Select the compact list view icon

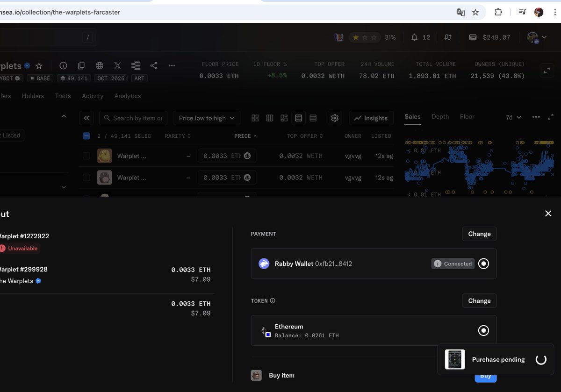[313, 118]
